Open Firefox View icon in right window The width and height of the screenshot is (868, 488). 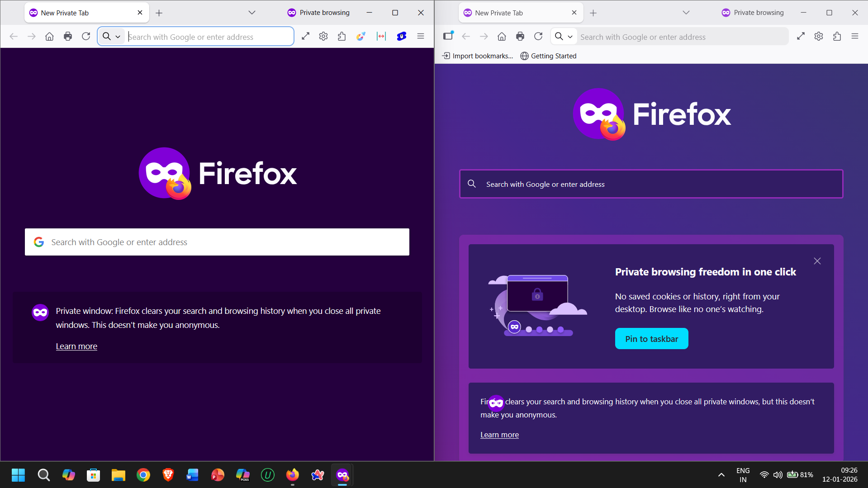[x=448, y=36]
